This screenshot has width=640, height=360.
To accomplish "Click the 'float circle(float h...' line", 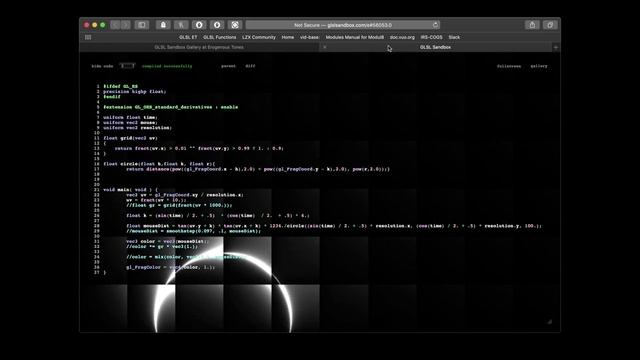I will (159, 164).
